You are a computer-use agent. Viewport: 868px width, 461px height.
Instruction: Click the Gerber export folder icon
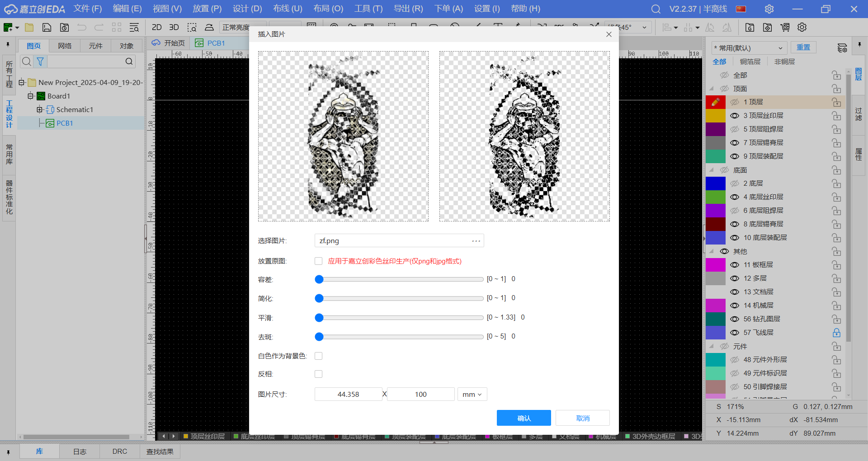(x=750, y=28)
